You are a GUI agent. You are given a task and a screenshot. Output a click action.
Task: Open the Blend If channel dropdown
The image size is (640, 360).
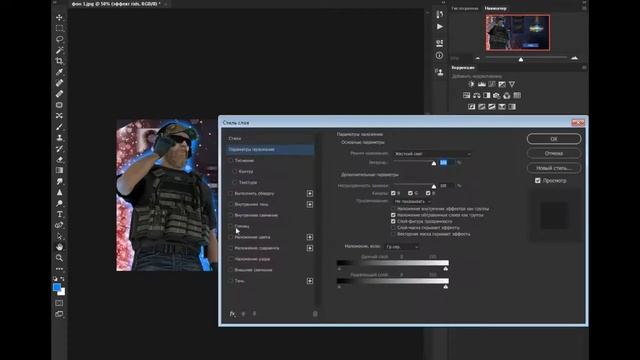402,247
